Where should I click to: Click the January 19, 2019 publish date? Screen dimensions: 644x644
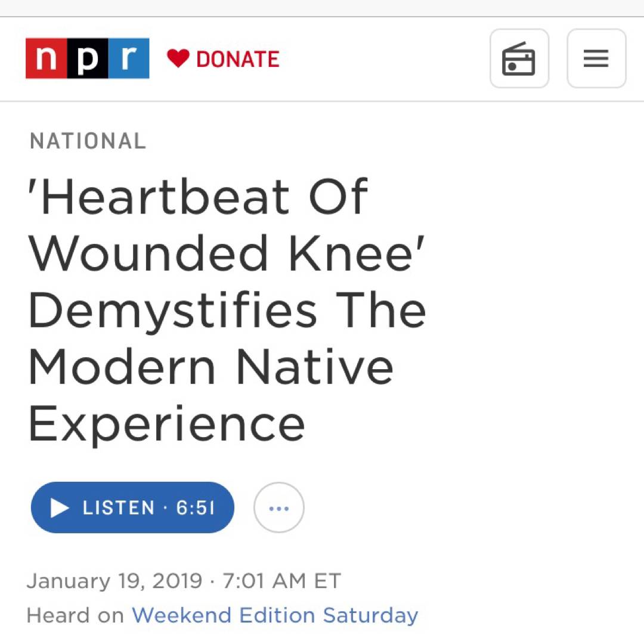114,581
